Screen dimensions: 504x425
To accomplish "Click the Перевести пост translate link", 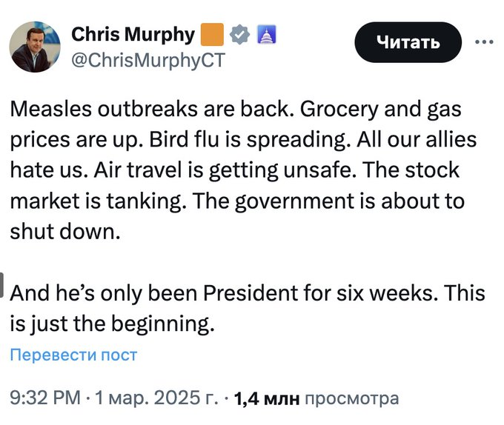I will click(73, 355).
